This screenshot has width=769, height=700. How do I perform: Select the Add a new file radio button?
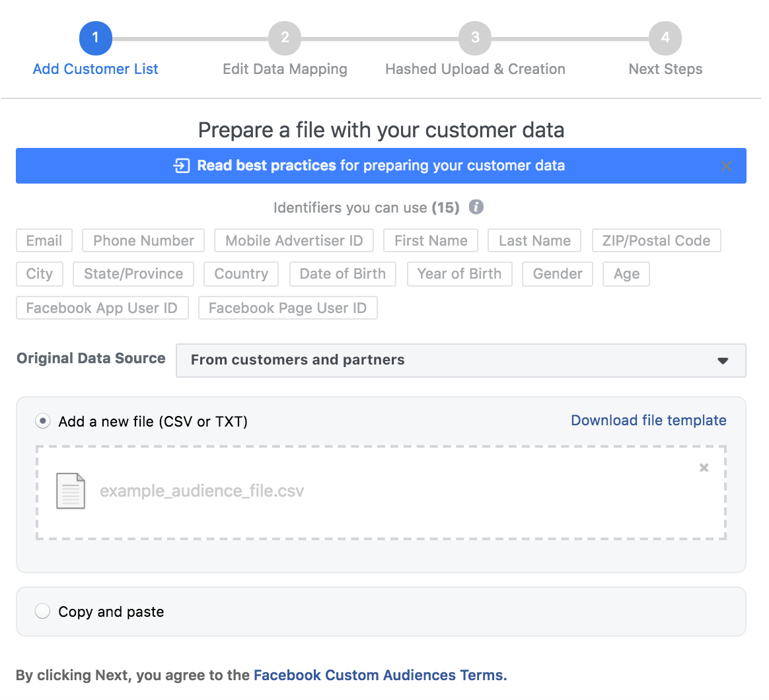pos(43,421)
